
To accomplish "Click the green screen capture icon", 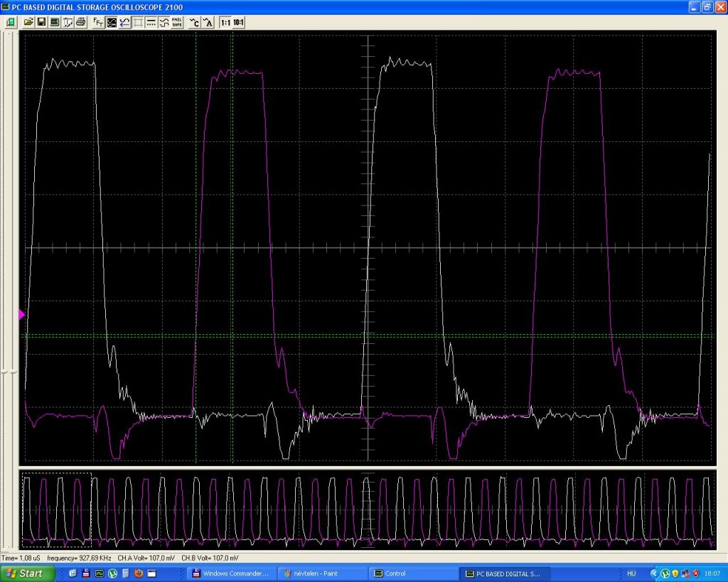I will (x=54, y=22).
